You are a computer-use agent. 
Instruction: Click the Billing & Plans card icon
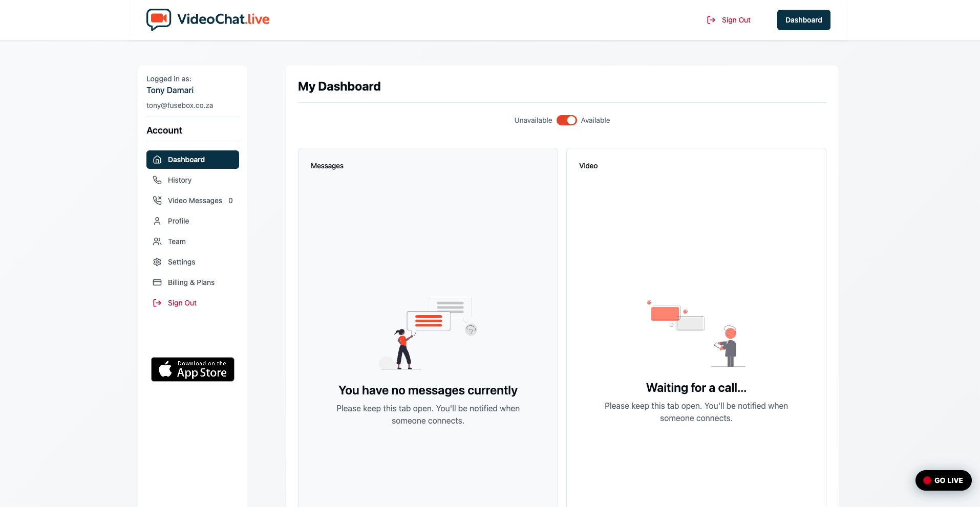[157, 282]
